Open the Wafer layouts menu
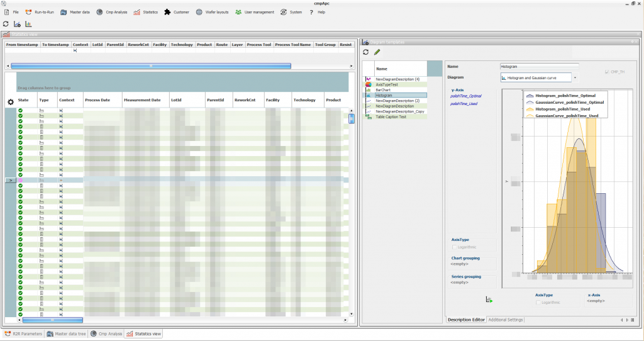 (x=213, y=12)
